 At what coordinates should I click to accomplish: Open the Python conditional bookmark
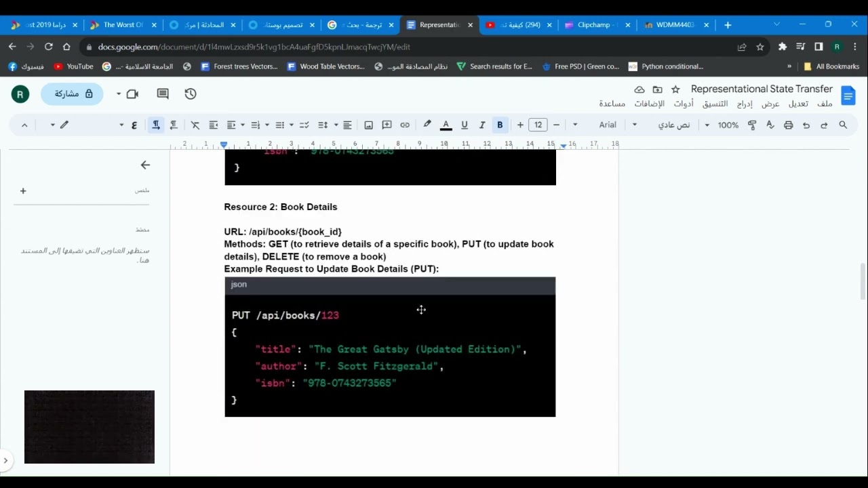[666, 66]
